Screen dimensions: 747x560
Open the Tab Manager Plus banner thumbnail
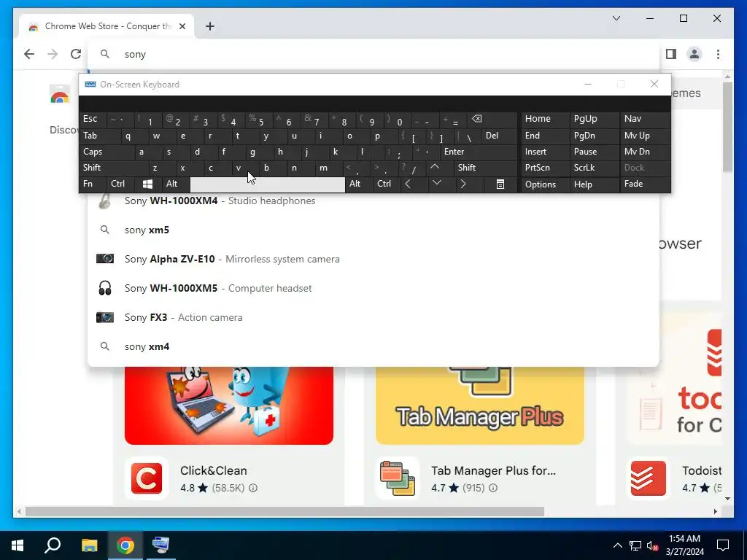(480, 405)
